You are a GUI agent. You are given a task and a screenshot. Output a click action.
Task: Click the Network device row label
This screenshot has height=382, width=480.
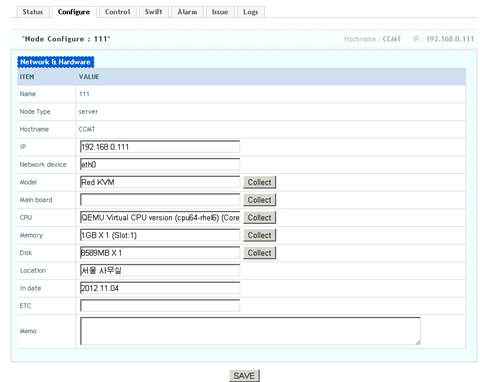[43, 165]
